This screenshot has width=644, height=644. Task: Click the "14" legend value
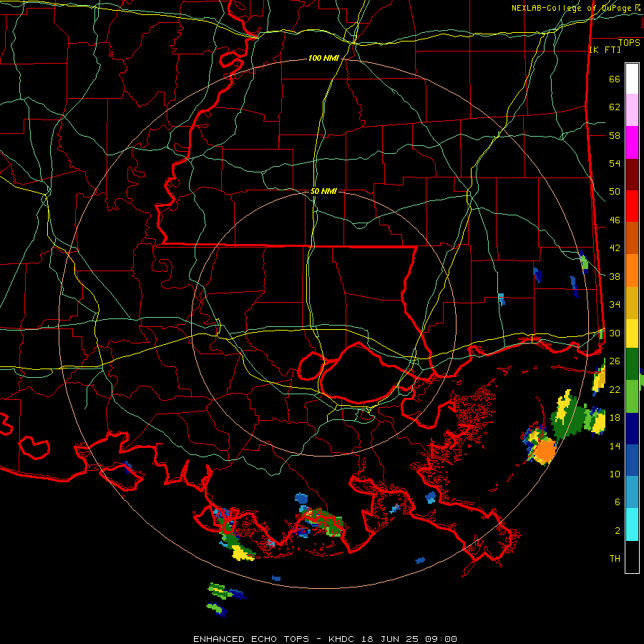(615, 446)
